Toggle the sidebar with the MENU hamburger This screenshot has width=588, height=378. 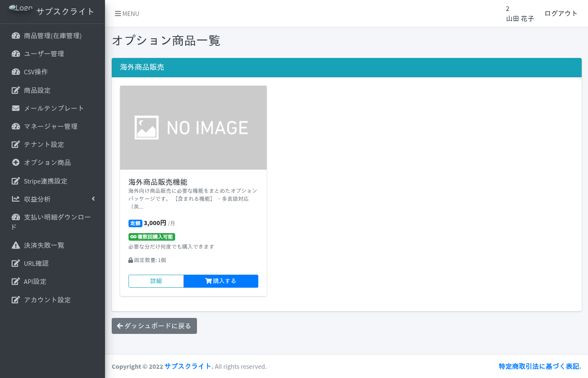point(127,13)
